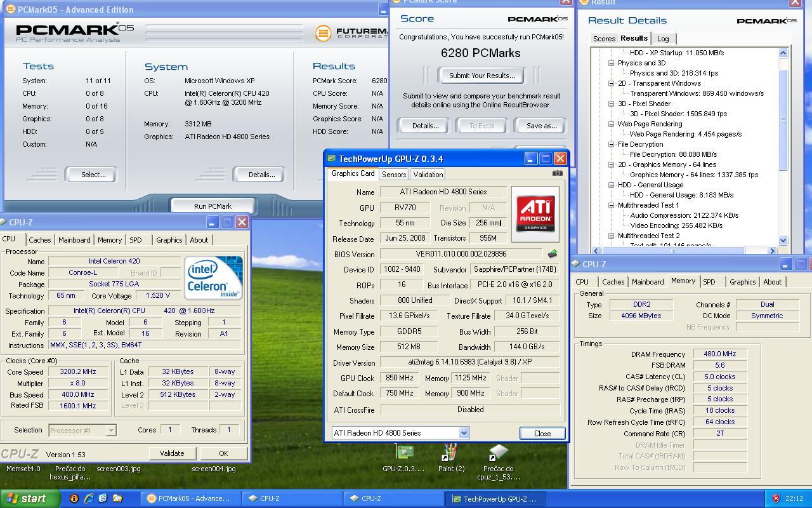Click the taskbar clock showing 22:12
The height and width of the screenshot is (508, 812).
[x=794, y=499]
